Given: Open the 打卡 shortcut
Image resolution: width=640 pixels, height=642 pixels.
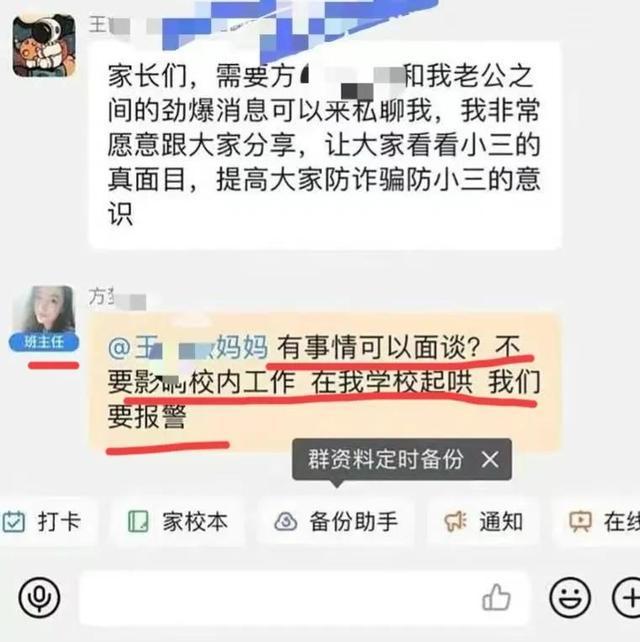Looking at the screenshot, I should [x=47, y=522].
